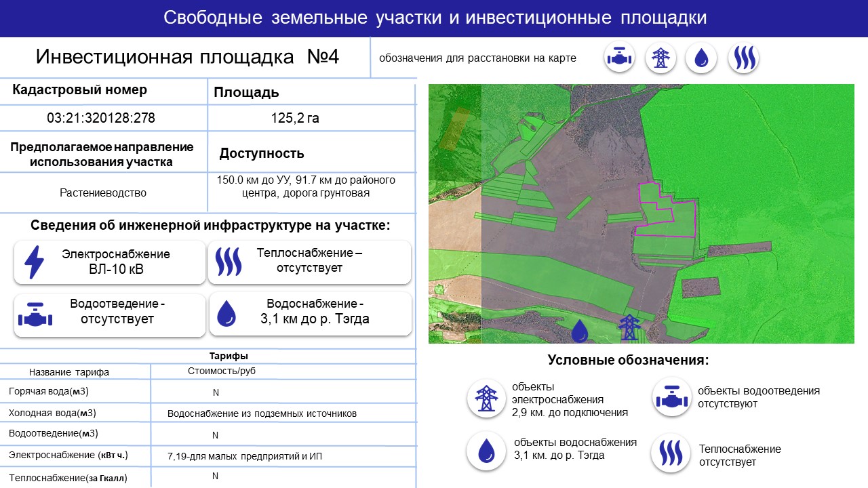The height and width of the screenshot is (488, 868).
Task: Click the legend text объекты водоснабжения 3,1 км. до р. Тэгда
Action: pyautogui.click(x=576, y=449)
